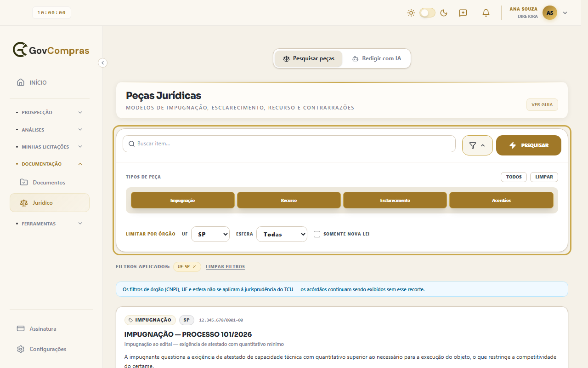Click the AS user avatar
This screenshot has height=368, width=588.
[x=550, y=13]
